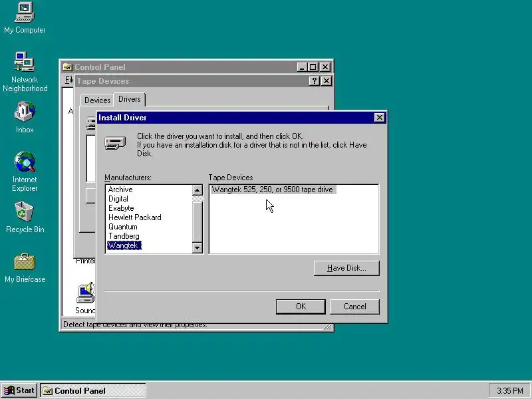This screenshot has width=532, height=399.
Task: Click the Start button
Action: [19, 390]
